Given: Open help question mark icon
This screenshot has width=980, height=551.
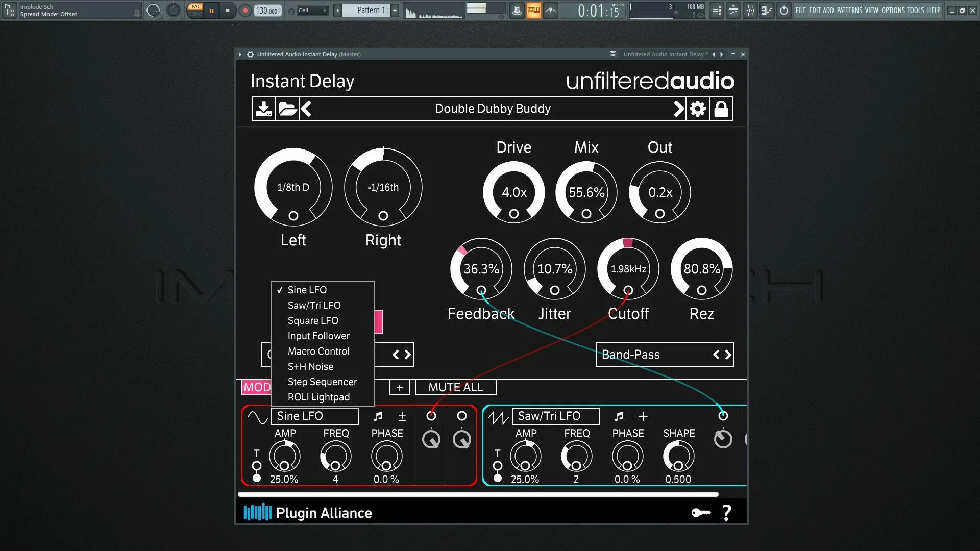Looking at the screenshot, I should [x=727, y=513].
